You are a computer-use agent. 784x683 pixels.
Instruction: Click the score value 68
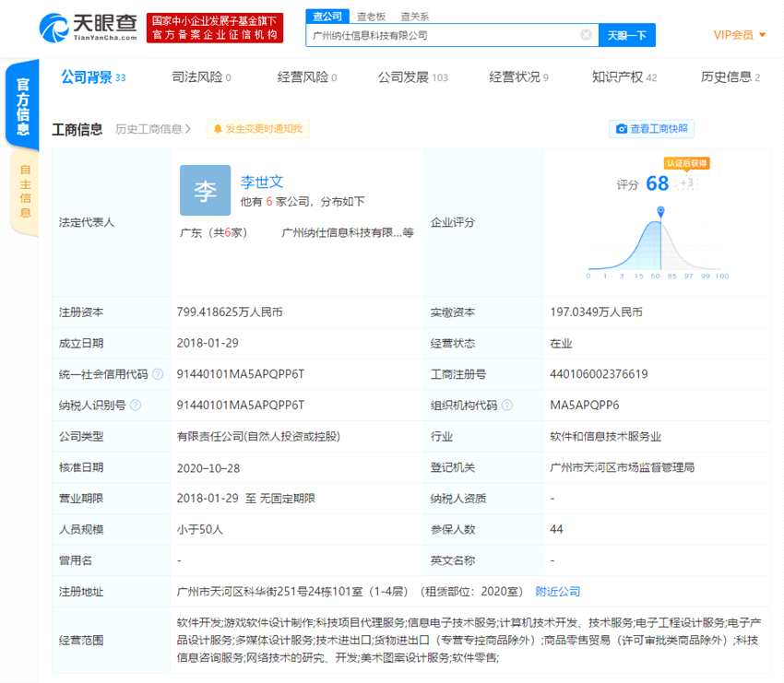(657, 183)
